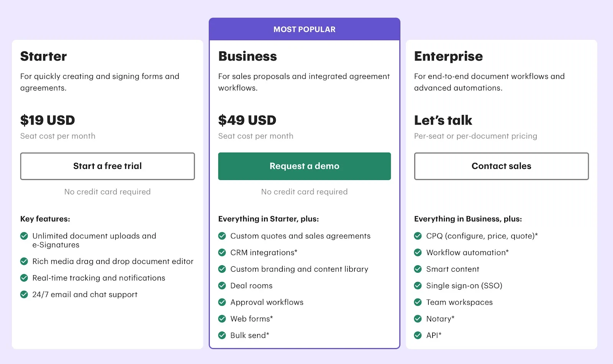The image size is (613, 364).
Task: Click the checkmark beside Rich media drag and drop editor
Action: point(23,261)
